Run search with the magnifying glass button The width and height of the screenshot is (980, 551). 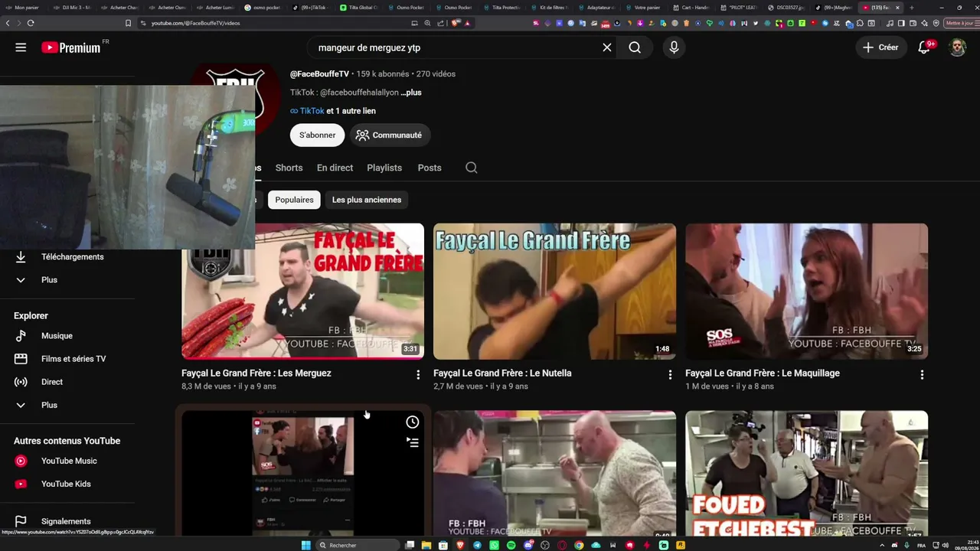tap(635, 47)
